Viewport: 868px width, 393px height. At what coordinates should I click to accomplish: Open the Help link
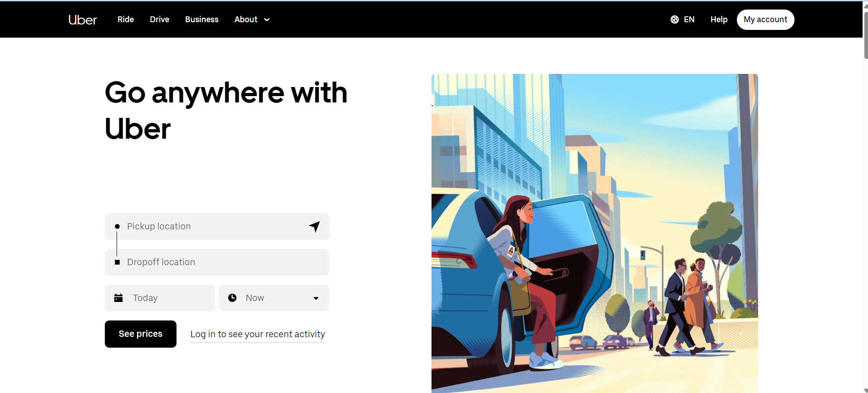tap(719, 19)
